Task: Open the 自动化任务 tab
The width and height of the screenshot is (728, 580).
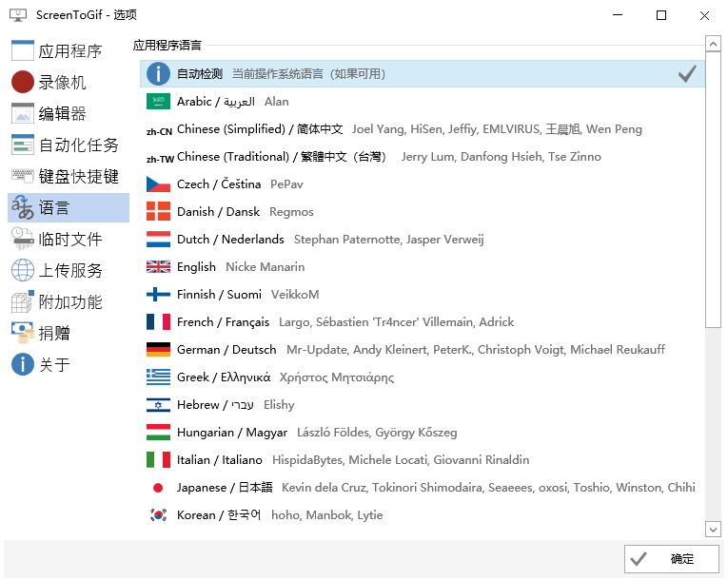Action: click(x=69, y=145)
